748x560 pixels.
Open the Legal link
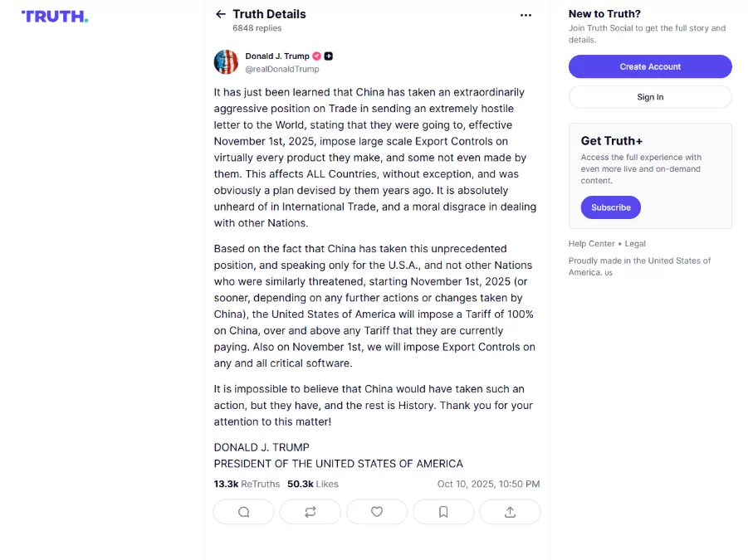(x=635, y=244)
